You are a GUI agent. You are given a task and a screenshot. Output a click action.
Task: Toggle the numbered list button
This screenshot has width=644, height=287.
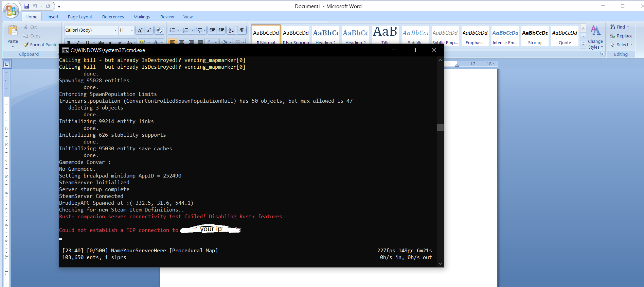pyautogui.click(x=186, y=30)
